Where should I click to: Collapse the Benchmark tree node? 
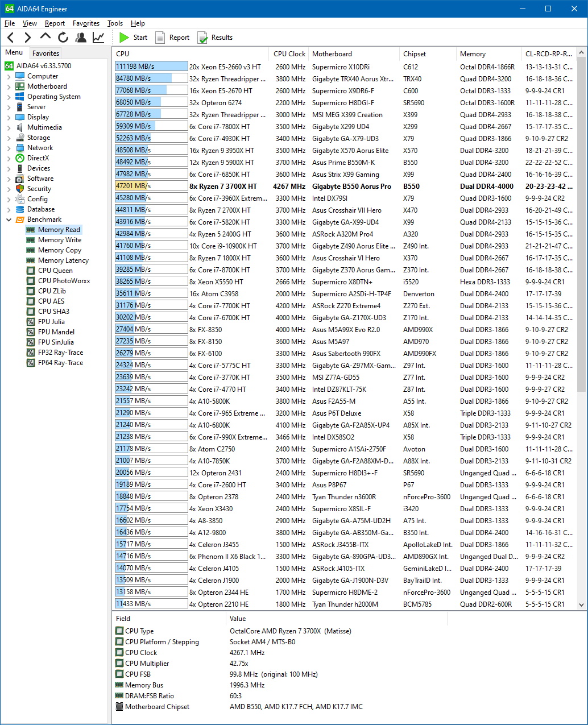(9, 219)
